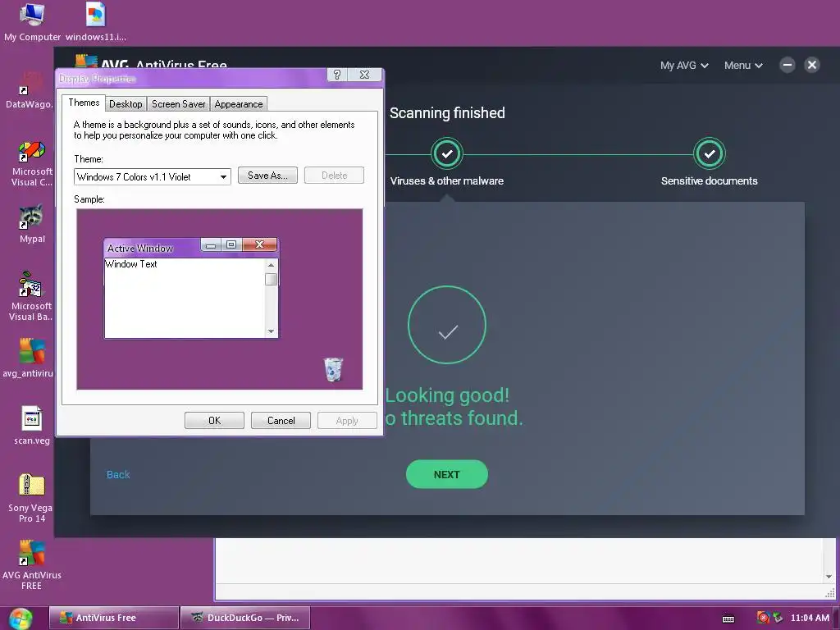Click the background window scrollbar down arrow
The width and height of the screenshot is (840, 630).
tap(829, 577)
